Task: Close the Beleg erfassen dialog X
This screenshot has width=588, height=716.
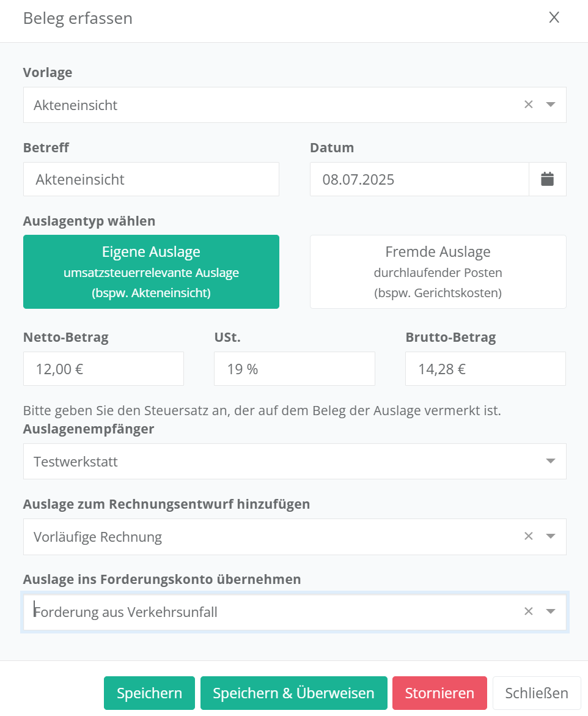Action: (x=554, y=18)
